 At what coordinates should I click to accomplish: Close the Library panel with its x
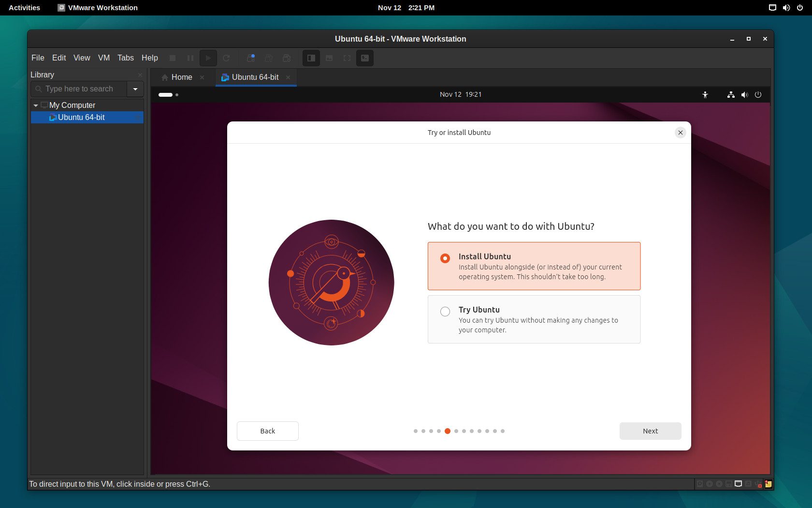(140, 75)
